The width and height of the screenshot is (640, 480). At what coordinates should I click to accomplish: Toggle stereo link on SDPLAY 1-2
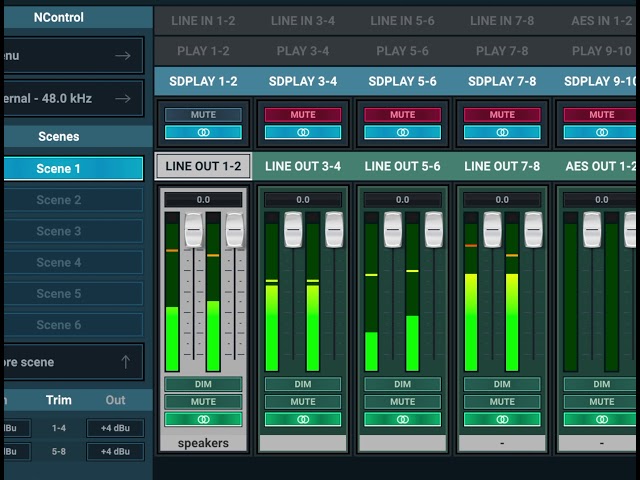(x=203, y=132)
